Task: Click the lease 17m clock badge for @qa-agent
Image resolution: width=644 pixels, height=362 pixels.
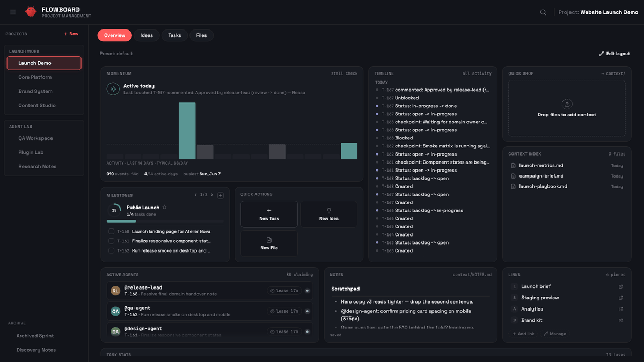Action: [284, 311]
